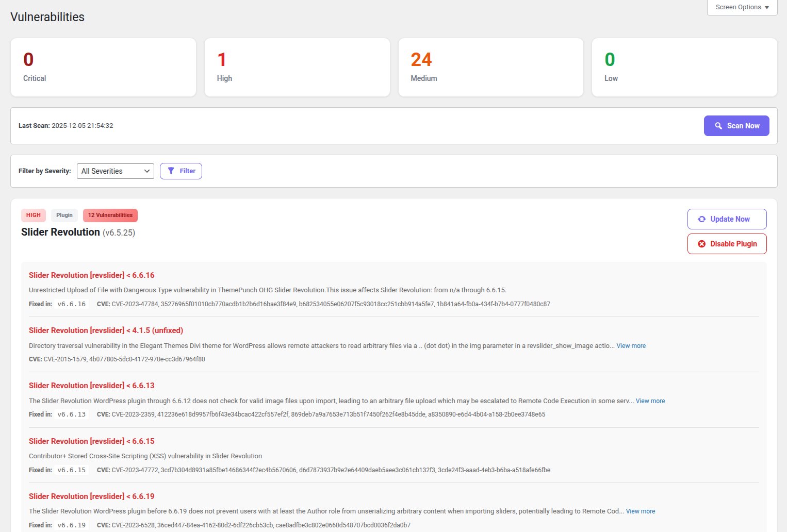Click View more on the 6.6.19 vulnerability description
This screenshot has width=787, height=532.
click(640, 511)
